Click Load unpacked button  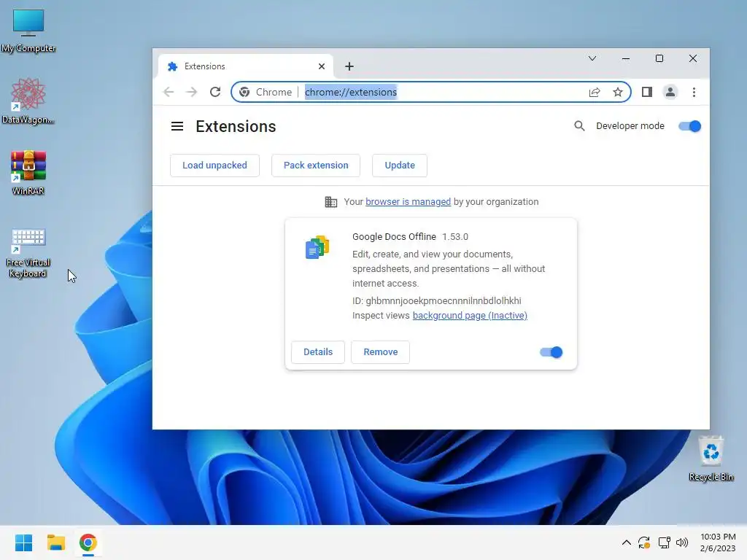tap(215, 166)
